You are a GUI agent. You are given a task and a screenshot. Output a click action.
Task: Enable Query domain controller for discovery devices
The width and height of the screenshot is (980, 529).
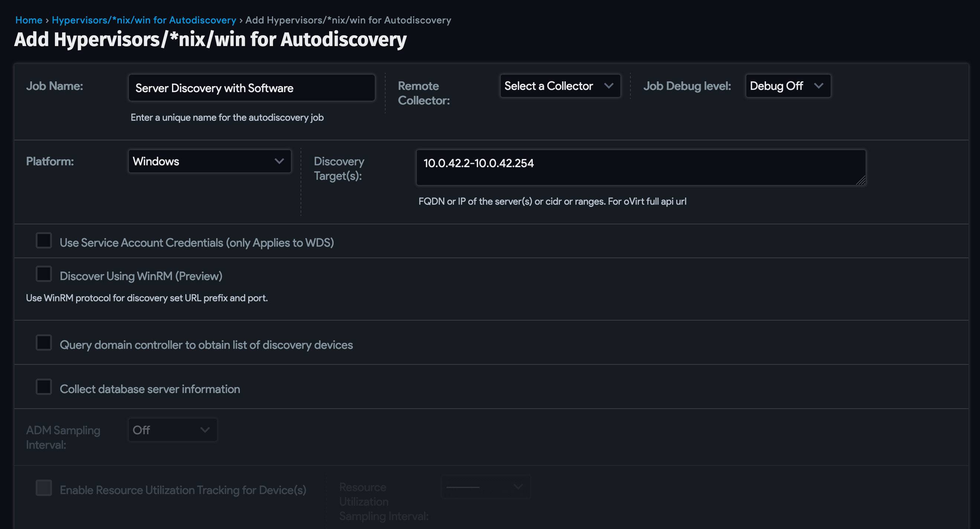tap(44, 342)
